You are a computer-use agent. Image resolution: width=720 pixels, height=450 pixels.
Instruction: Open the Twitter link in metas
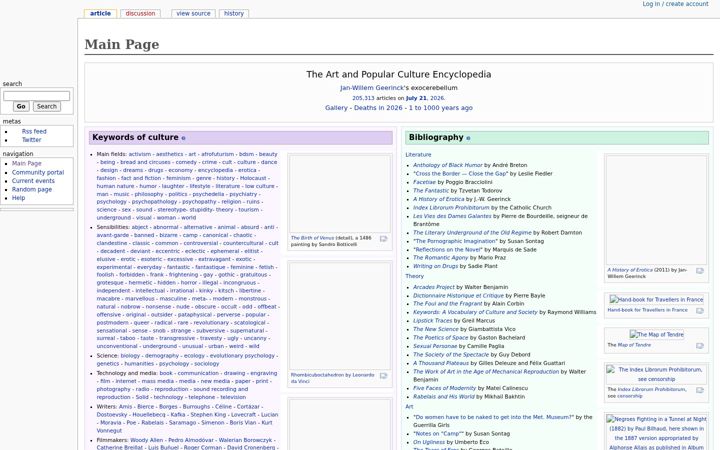31,140
